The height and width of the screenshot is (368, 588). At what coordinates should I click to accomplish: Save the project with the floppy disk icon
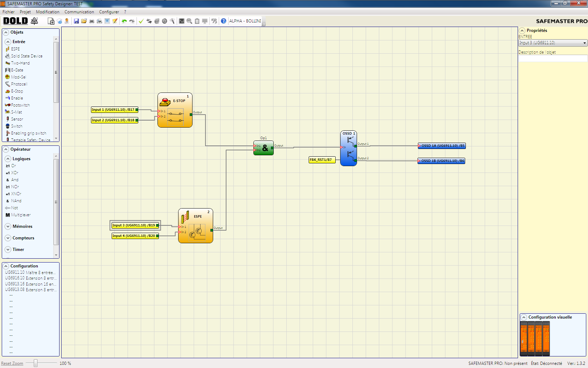coord(76,21)
